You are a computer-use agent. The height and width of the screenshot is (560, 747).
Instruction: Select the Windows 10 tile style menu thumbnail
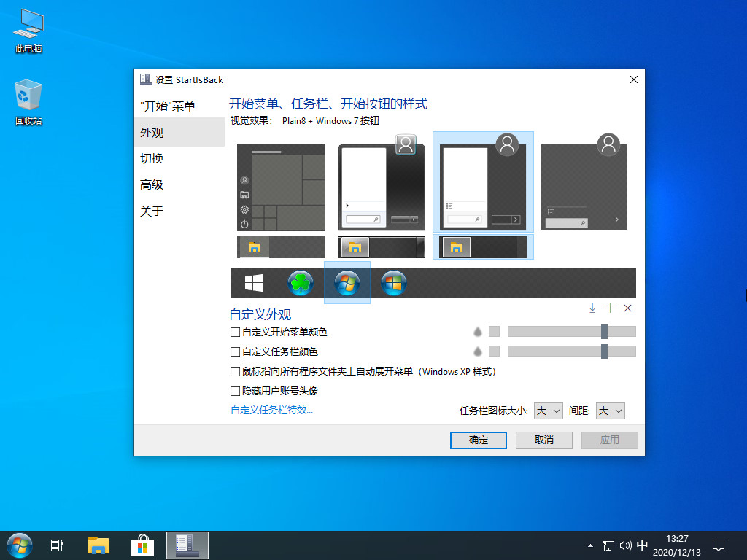tap(281, 187)
